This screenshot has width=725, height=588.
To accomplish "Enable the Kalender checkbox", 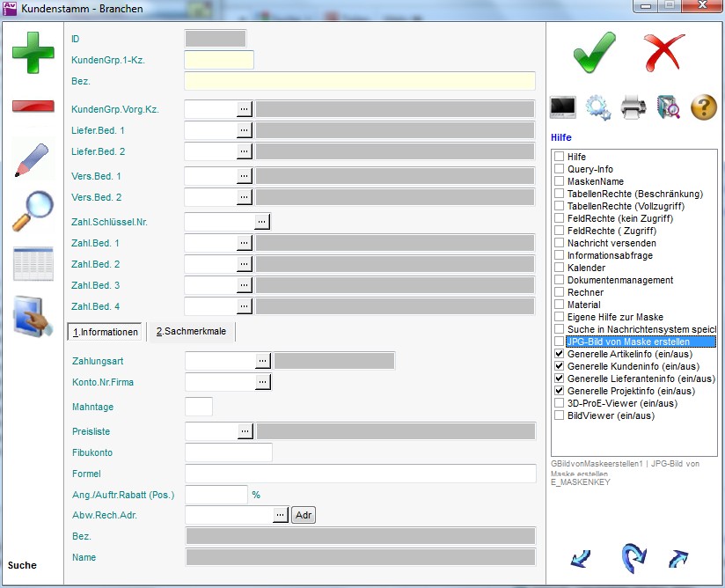I will click(x=560, y=268).
